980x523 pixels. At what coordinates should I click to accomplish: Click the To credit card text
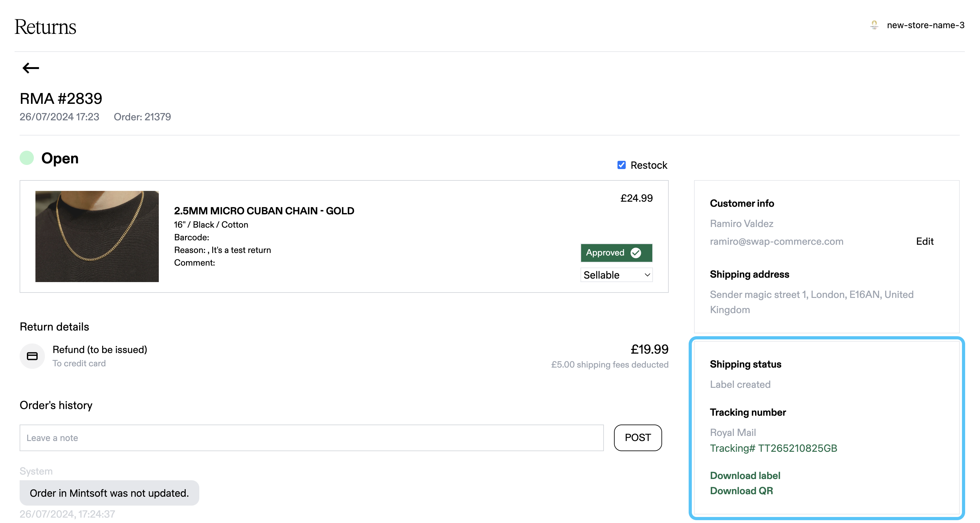tap(79, 363)
